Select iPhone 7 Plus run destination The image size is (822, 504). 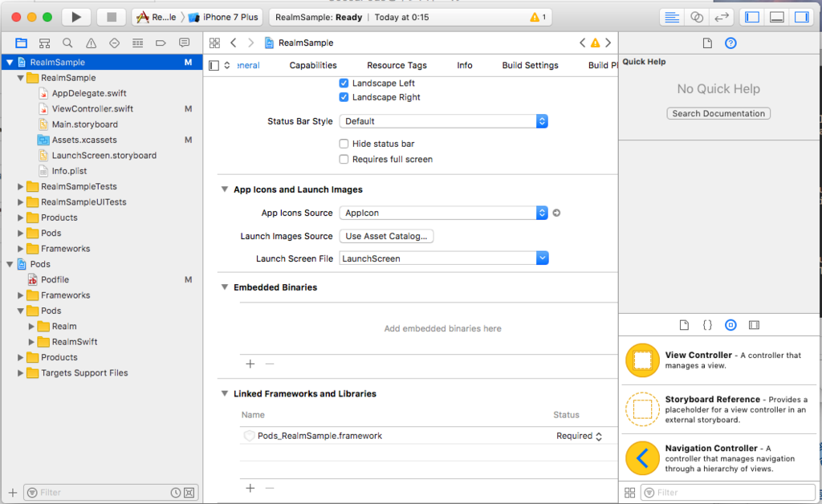(x=224, y=18)
